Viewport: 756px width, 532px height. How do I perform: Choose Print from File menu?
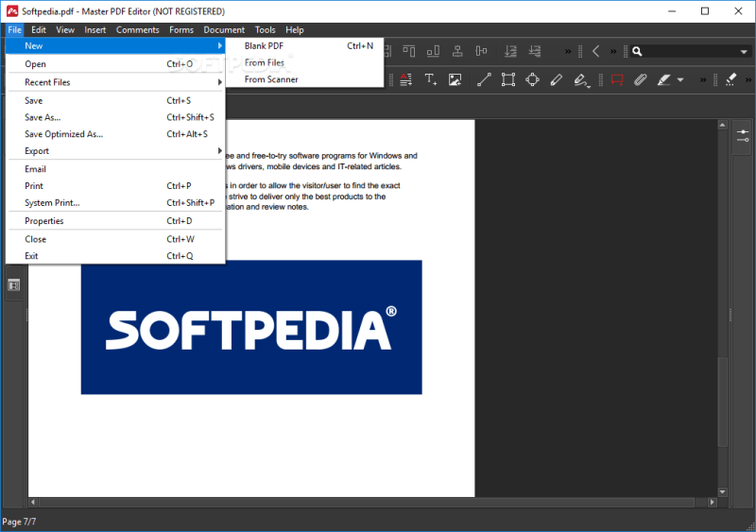click(x=115, y=186)
